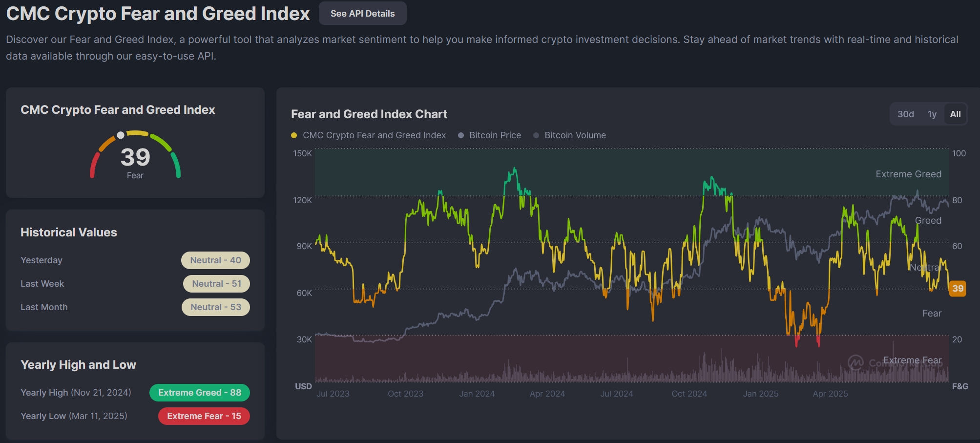Click the Apr 2025 date axis label

(x=830, y=394)
